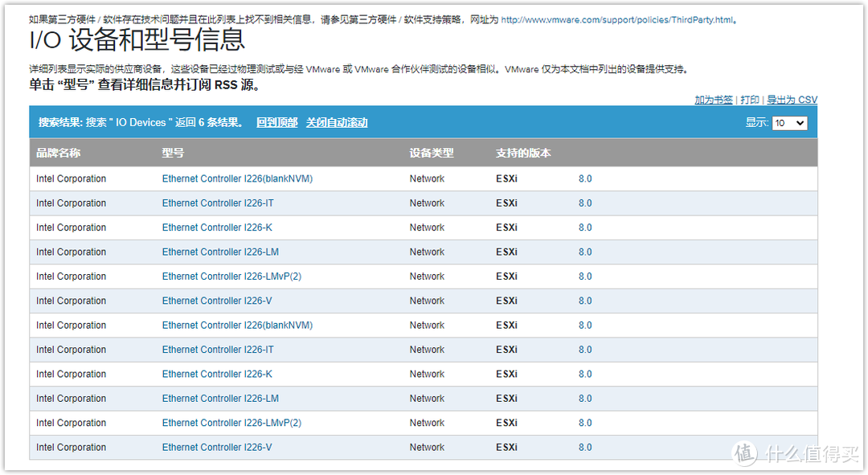Click 回到顶部 to return to top
Viewport: 868px width, 475px height.
[276, 121]
